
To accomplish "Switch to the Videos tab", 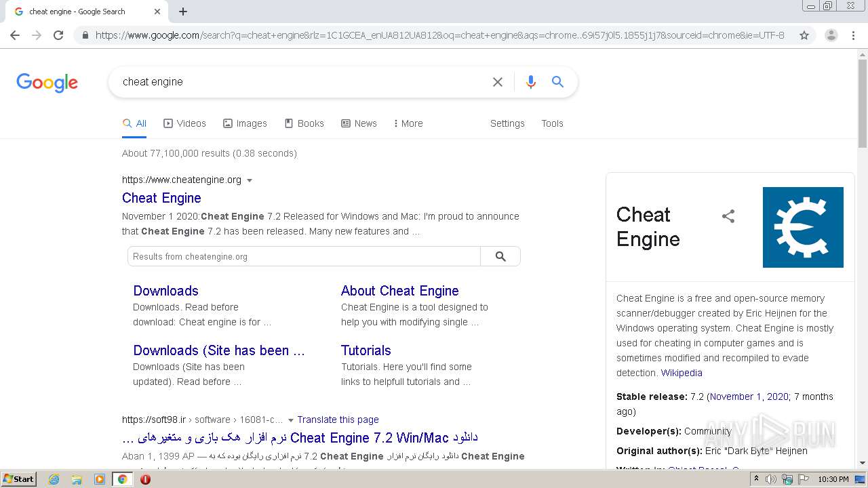I will 184,123.
